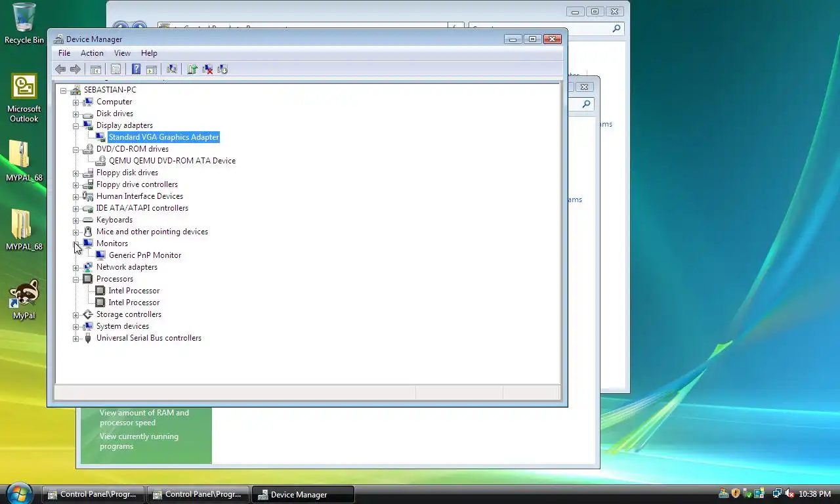Image resolution: width=840 pixels, height=504 pixels.
Task: Open the File menu
Action: coord(64,53)
